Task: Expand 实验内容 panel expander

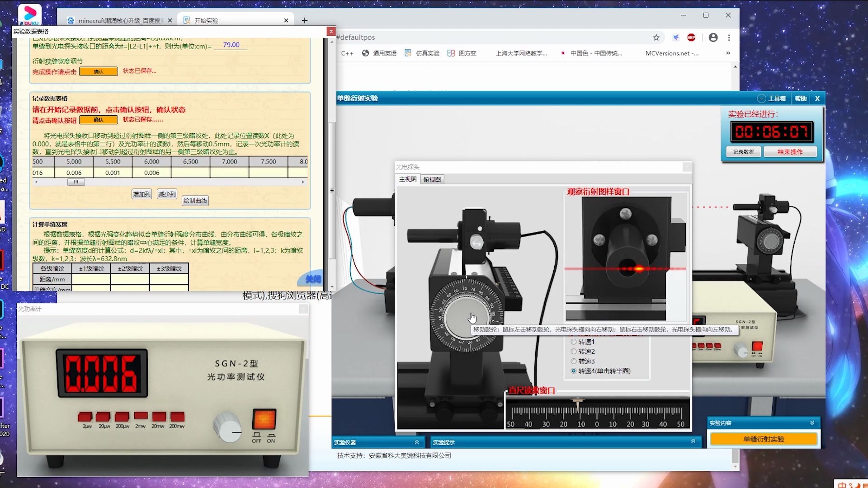Action: 812,423
